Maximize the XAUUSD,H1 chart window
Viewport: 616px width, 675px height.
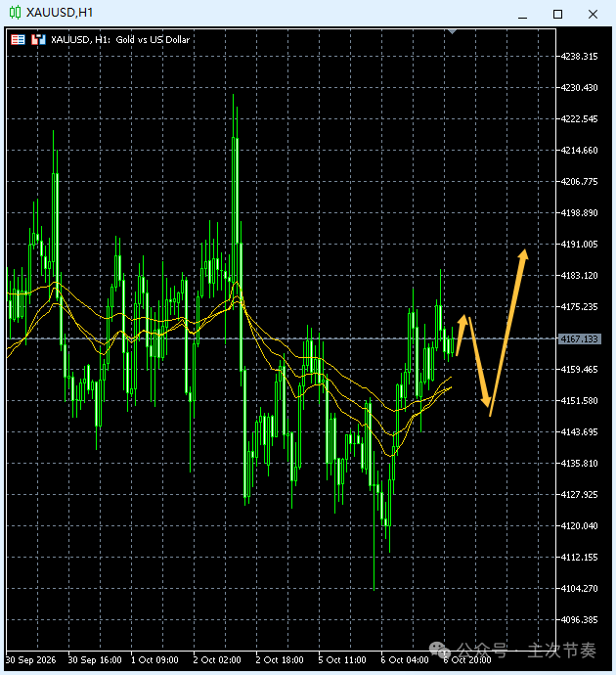557,15
